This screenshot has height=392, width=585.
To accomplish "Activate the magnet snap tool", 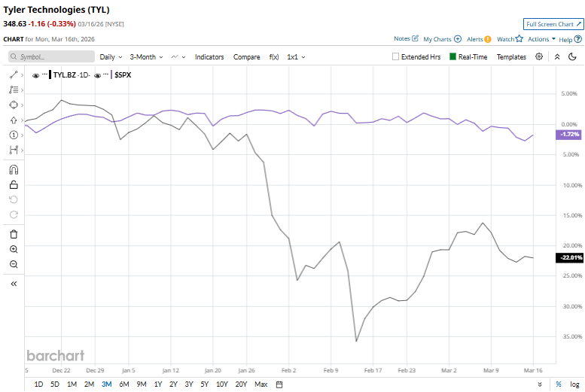I will 13,169.
